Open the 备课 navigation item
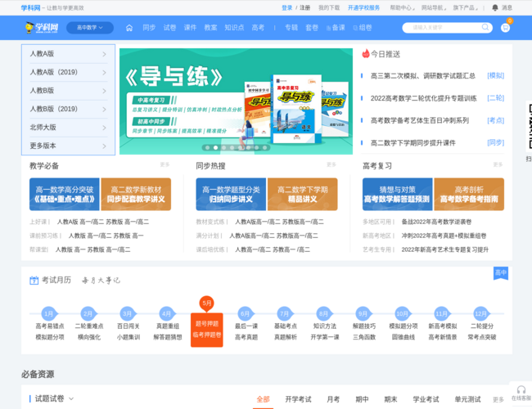 (x=336, y=28)
